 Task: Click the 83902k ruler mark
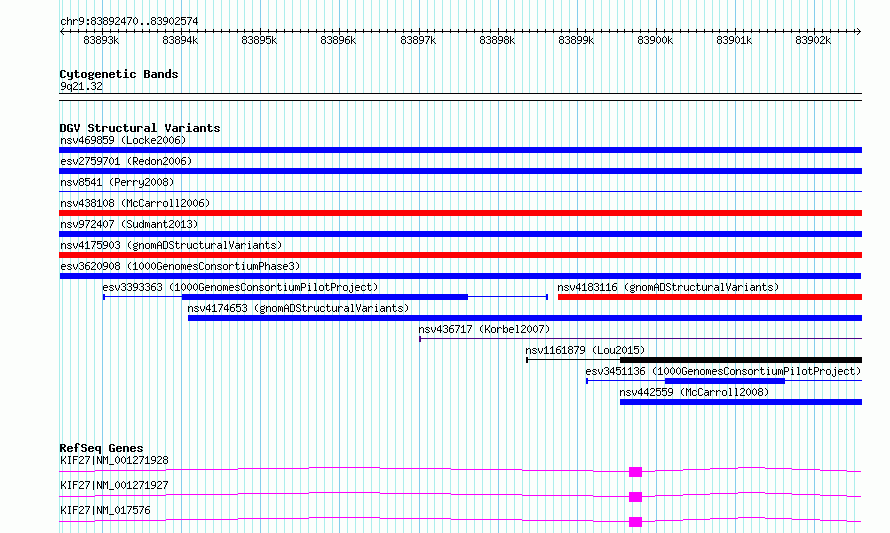point(813,40)
